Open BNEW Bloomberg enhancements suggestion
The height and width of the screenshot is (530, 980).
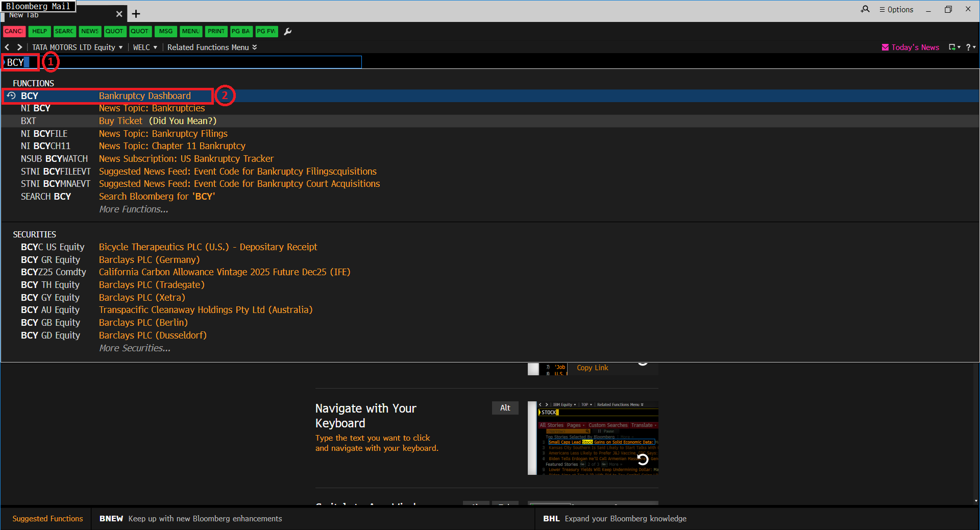(x=191, y=518)
